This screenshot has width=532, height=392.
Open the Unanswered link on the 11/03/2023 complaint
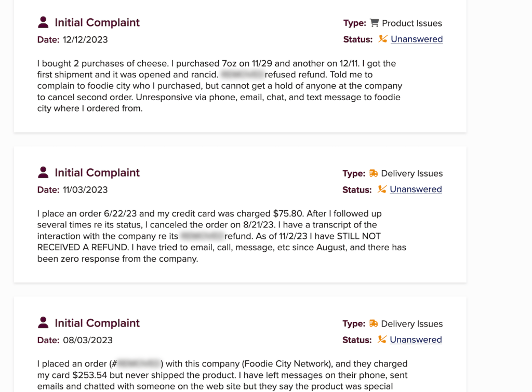[x=416, y=190]
